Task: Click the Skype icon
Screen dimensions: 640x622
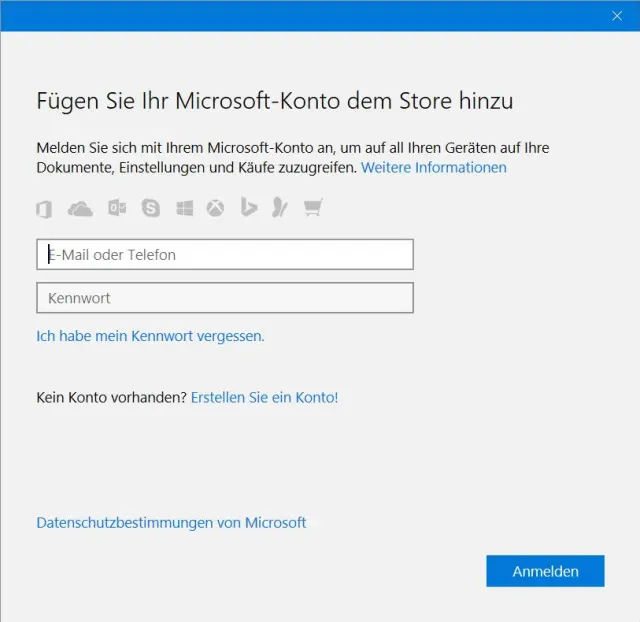Action: coord(151,208)
